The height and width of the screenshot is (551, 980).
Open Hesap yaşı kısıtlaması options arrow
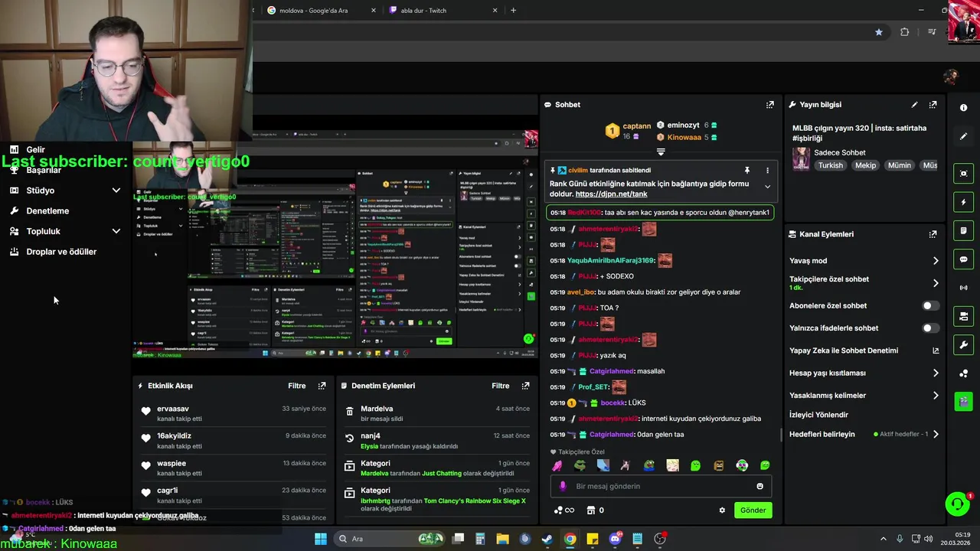(935, 373)
